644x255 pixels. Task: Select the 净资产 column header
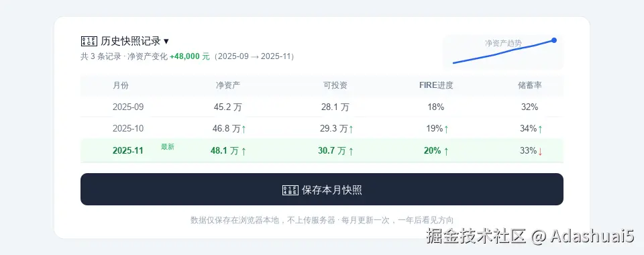click(x=228, y=85)
